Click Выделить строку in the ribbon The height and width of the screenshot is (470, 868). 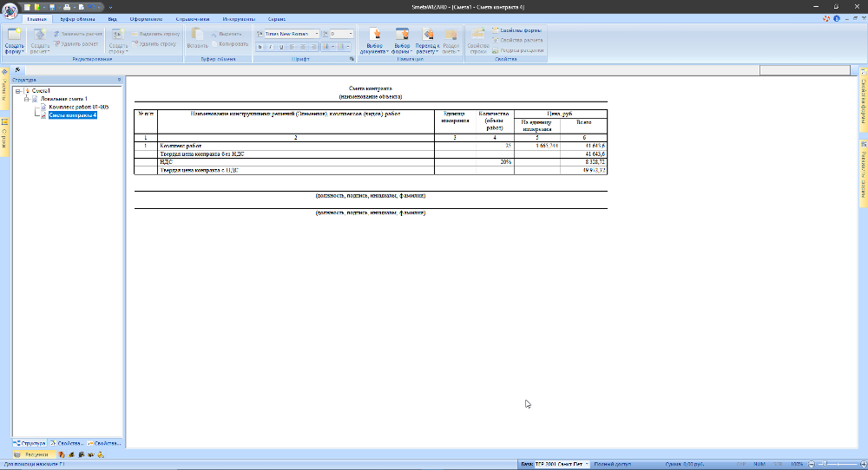pyautogui.click(x=155, y=34)
